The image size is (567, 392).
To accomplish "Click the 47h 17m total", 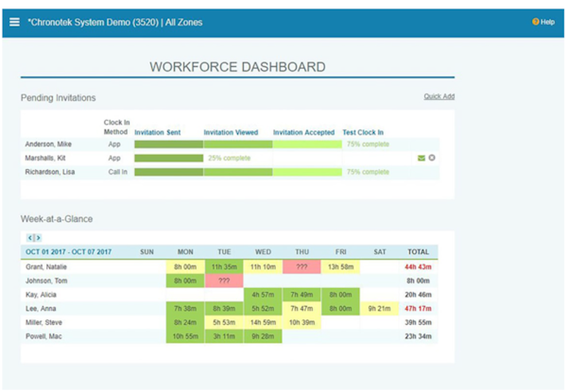I will pos(418,309).
